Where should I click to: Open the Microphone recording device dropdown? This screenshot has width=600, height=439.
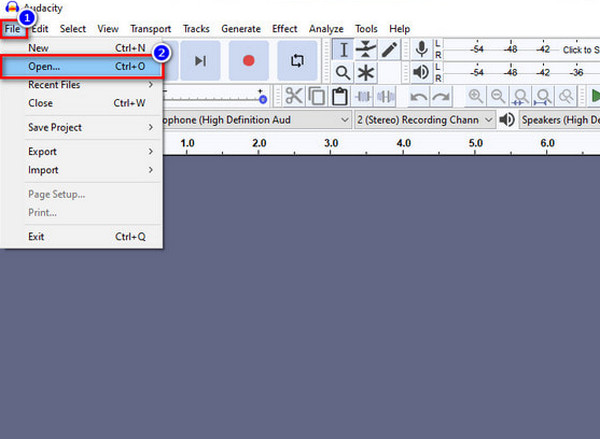[257, 120]
